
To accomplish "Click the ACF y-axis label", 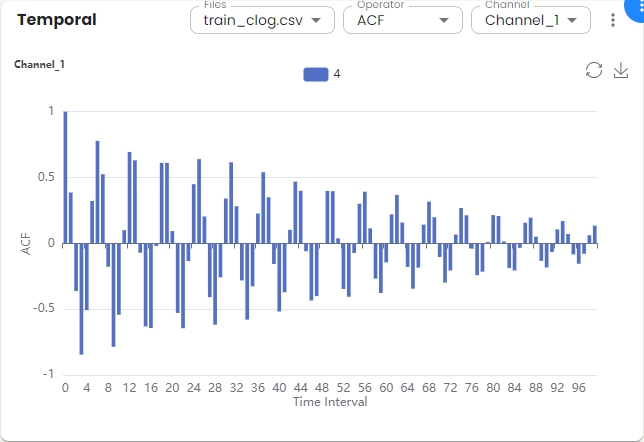I will 26,244.
